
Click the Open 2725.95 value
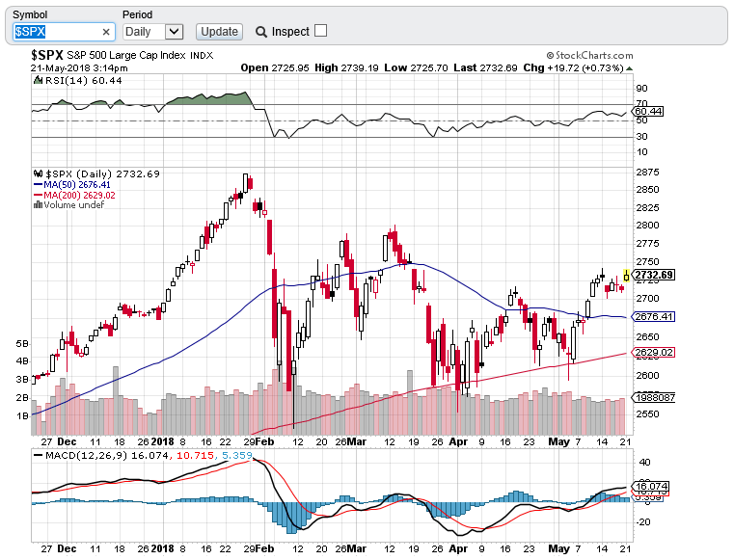click(x=275, y=67)
